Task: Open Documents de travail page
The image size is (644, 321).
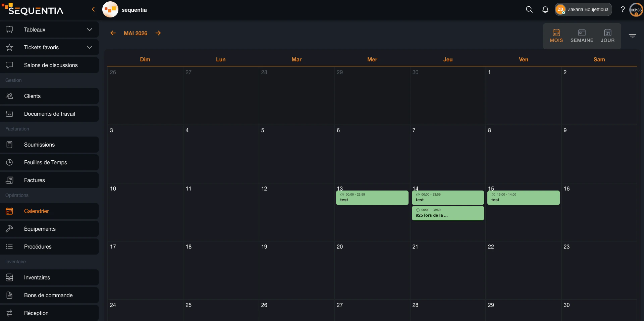Action: point(49,114)
